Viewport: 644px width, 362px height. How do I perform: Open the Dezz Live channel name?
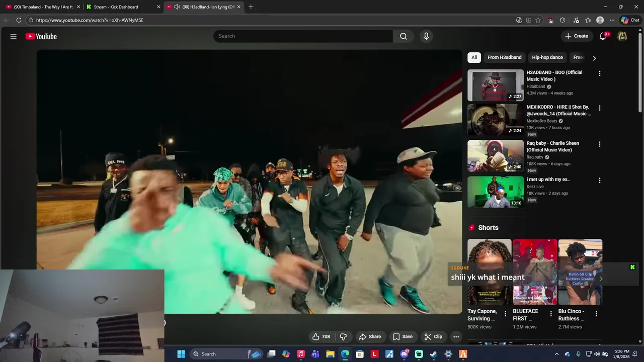click(x=535, y=187)
